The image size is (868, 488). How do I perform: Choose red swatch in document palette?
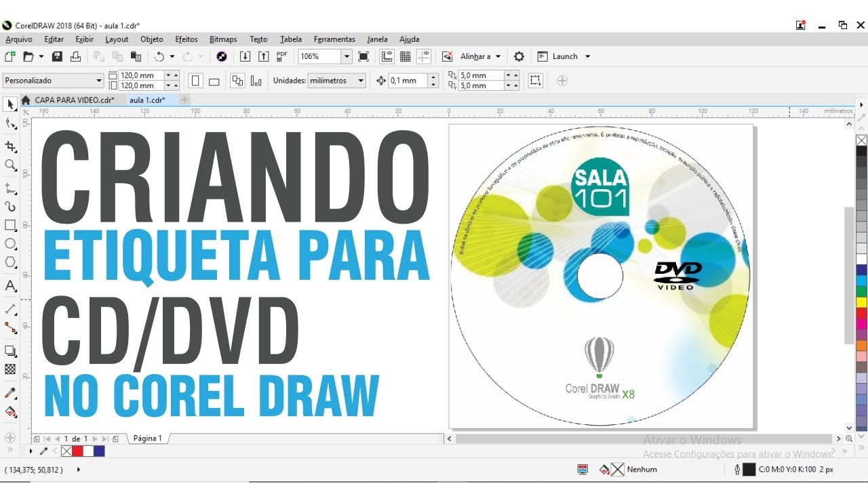pyautogui.click(x=77, y=451)
